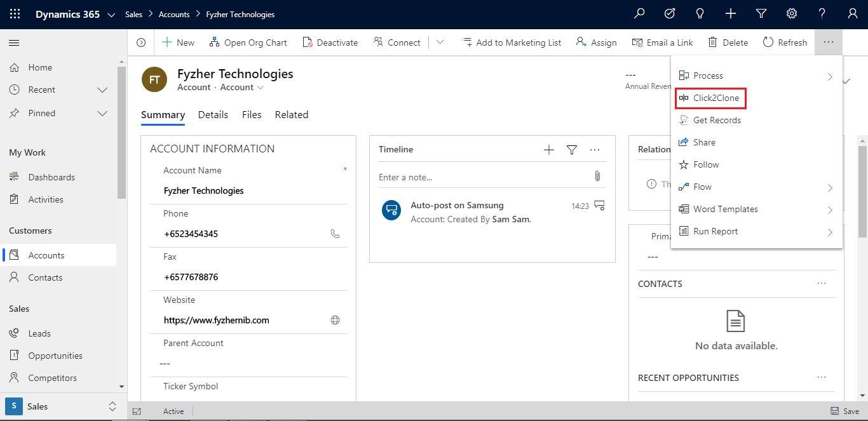Image resolution: width=868 pixels, height=421 pixels.
Task: Expand the Word Templates submenu arrow
Action: tap(830, 210)
